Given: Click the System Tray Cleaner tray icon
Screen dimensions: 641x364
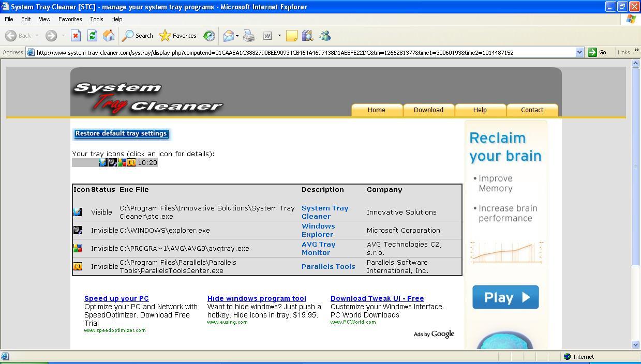Looking at the screenshot, I should (103, 162).
